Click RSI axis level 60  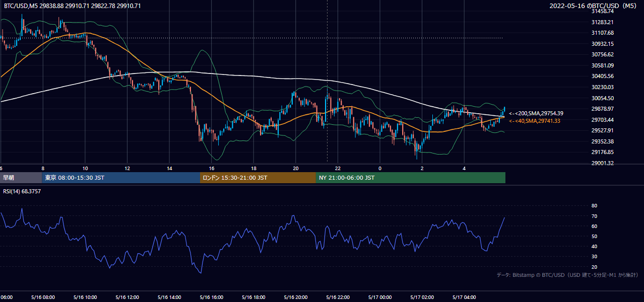[x=595, y=226]
